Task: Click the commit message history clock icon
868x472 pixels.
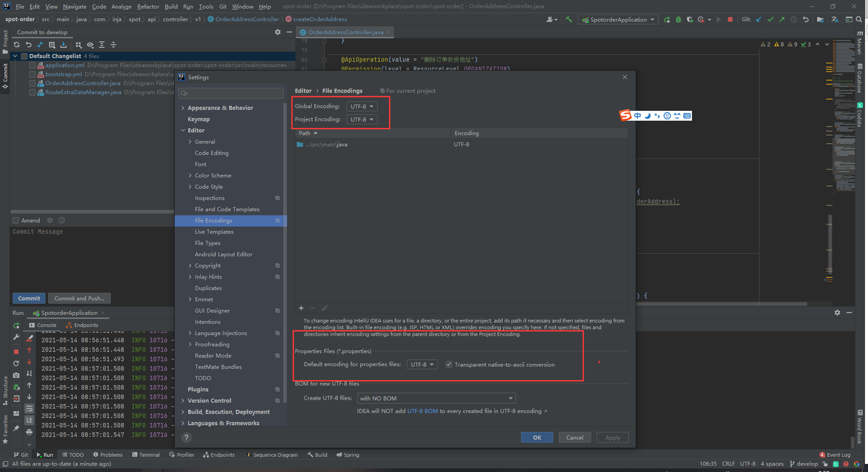Action: 62,220
